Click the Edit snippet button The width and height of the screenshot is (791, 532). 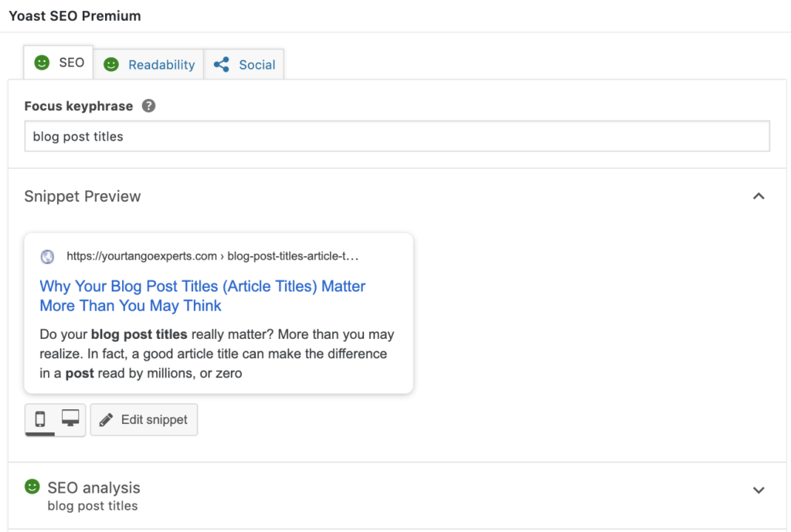144,419
